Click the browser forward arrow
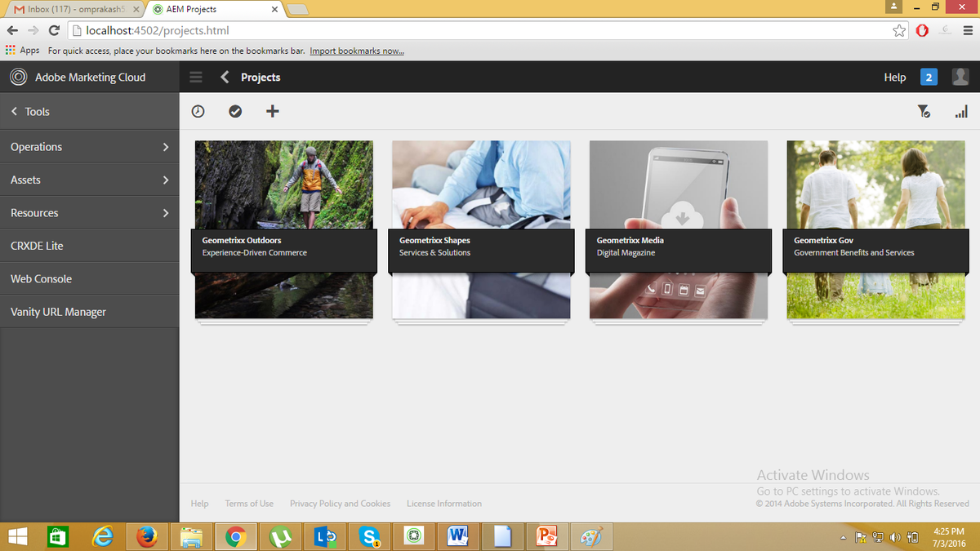Viewport: 980px width, 551px height. pyautogui.click(x=33, y=31)
